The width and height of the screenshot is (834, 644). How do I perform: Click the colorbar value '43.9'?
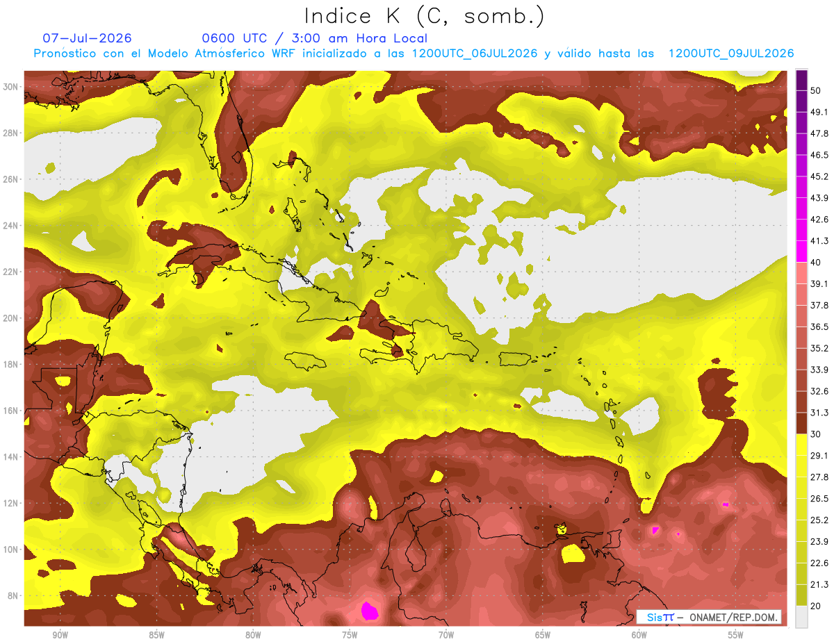tap(819, 198)
